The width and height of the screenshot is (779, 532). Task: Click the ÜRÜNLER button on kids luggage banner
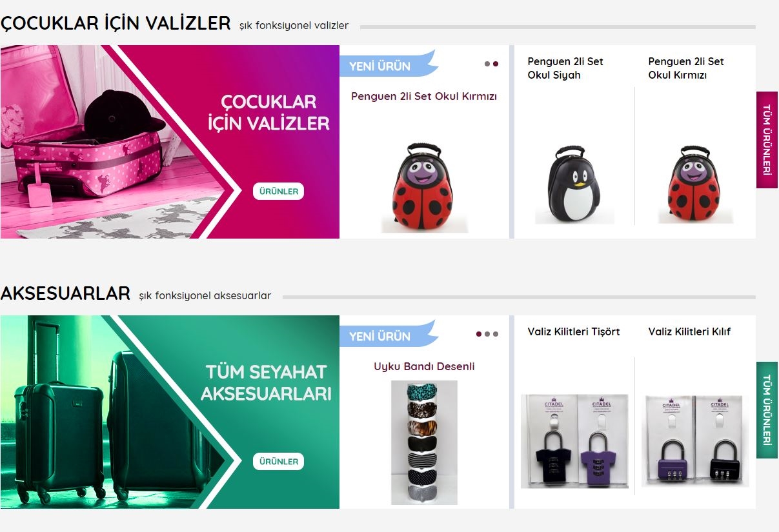point(278,192)
